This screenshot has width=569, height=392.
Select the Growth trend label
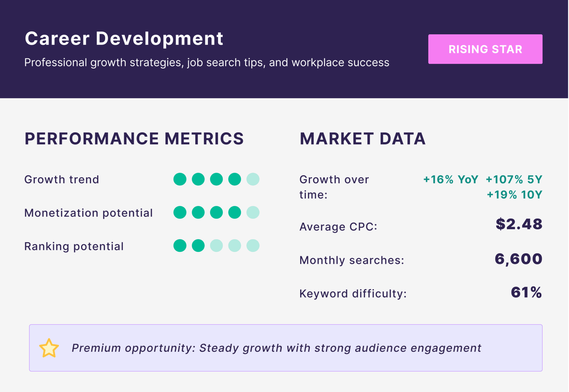click(62, 179)
